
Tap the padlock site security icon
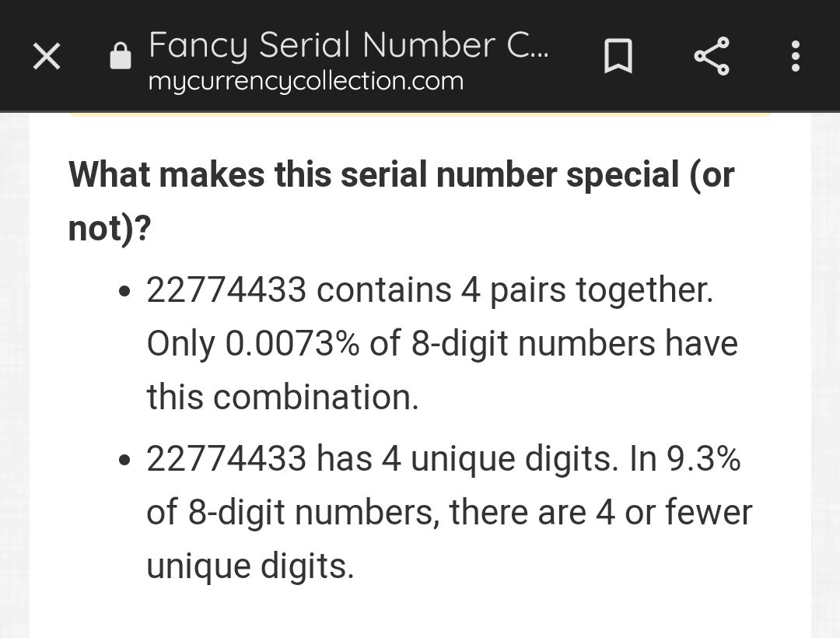120,56
